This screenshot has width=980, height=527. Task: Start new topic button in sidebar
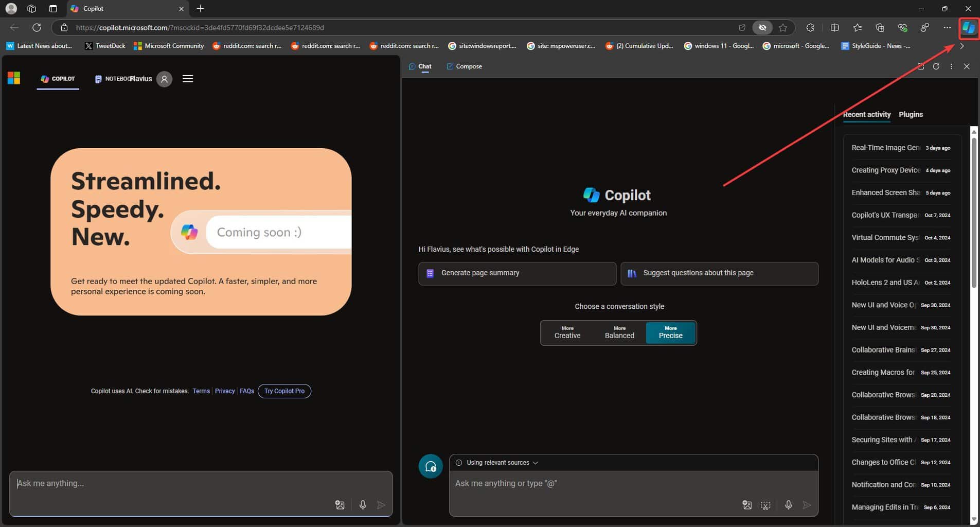[x=431, y=466]
